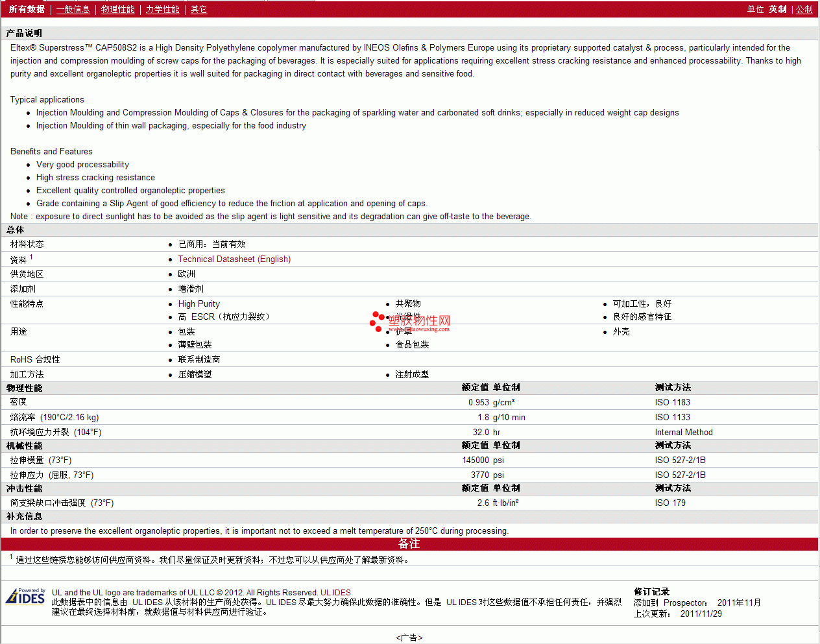Click the 高 ESCR（抗应力裂纹）entry
820x644 pixels.
[x=224, y=316]
